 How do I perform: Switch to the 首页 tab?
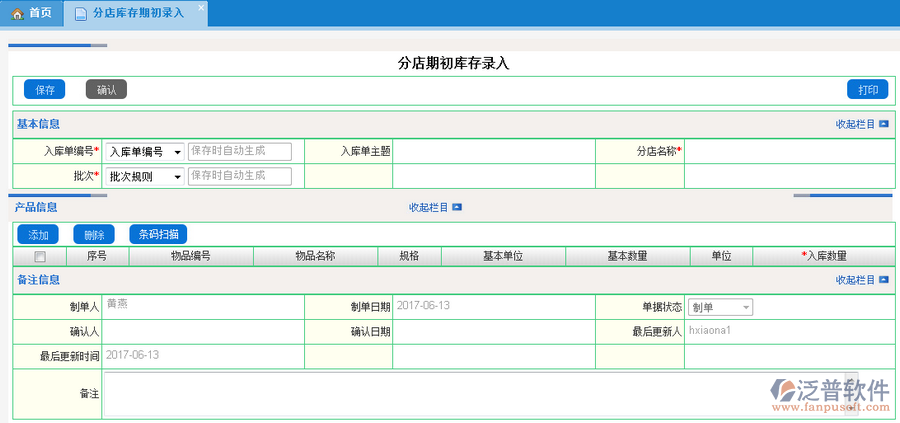pos(32,13)
